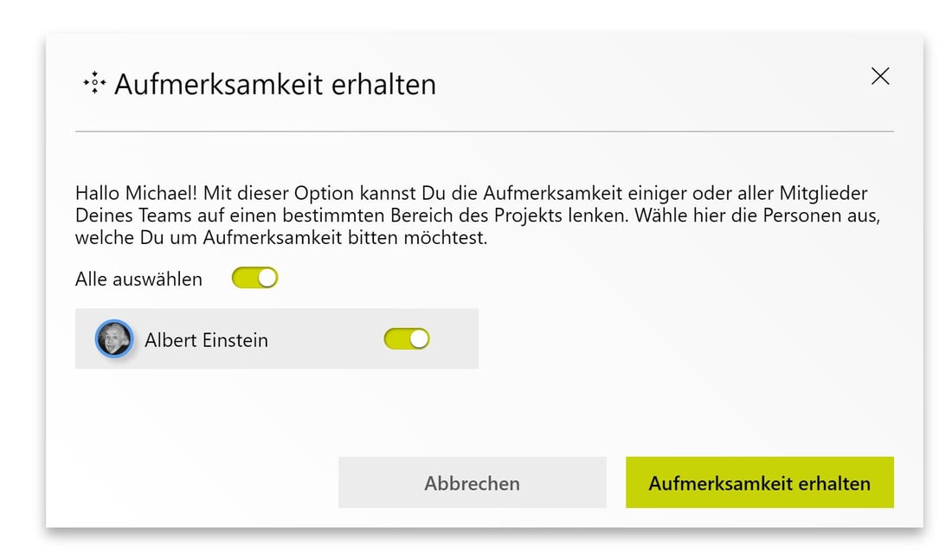
Task: Select the Albert Einstein list row
Action: (277, 338)
